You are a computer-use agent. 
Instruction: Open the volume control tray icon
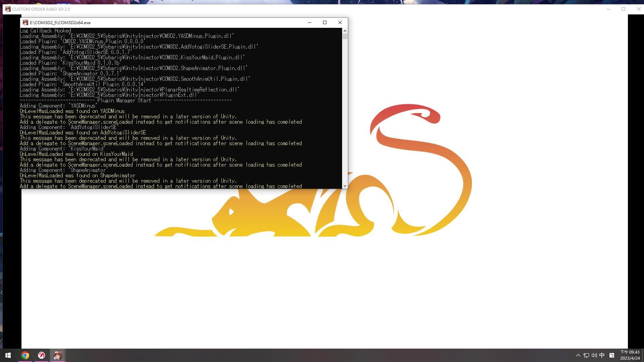(x=594, y=355)
